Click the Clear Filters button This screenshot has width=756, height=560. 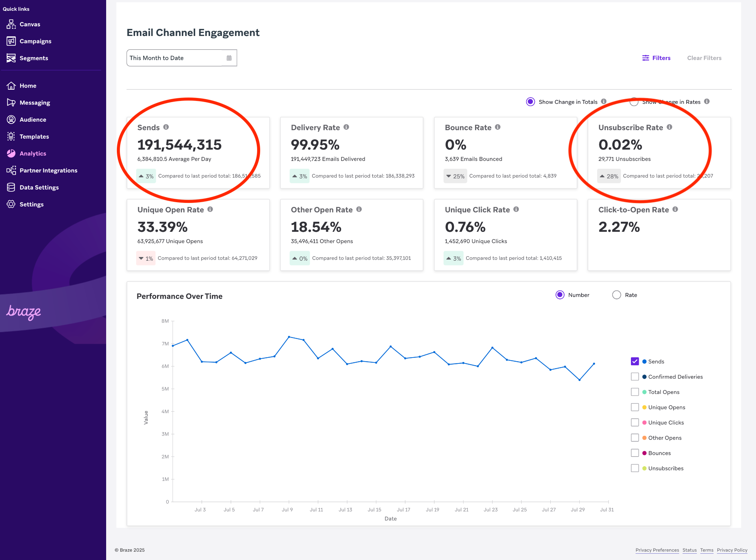tap(704, 58)
